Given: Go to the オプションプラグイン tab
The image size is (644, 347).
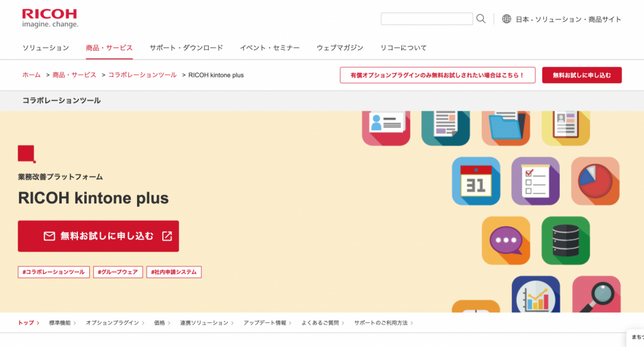Looking at the screenshot, I should (x=115, y=322).
